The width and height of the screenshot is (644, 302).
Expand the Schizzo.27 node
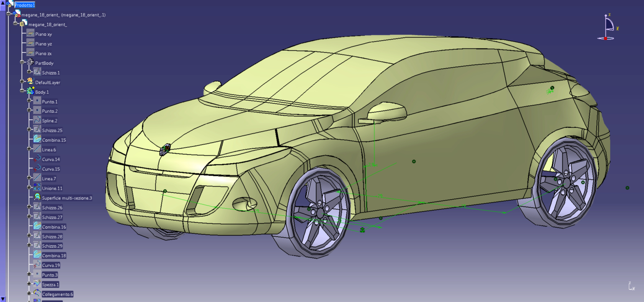(29, 216)
